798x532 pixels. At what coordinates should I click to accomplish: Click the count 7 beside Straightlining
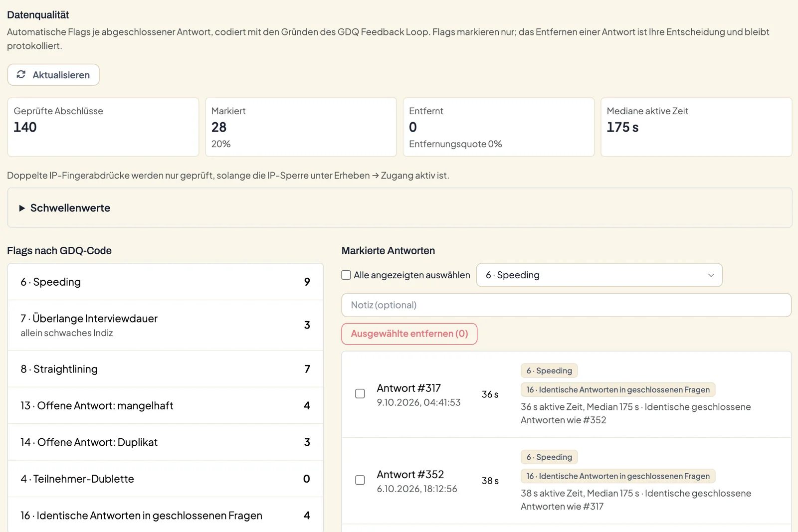point(307,369)
